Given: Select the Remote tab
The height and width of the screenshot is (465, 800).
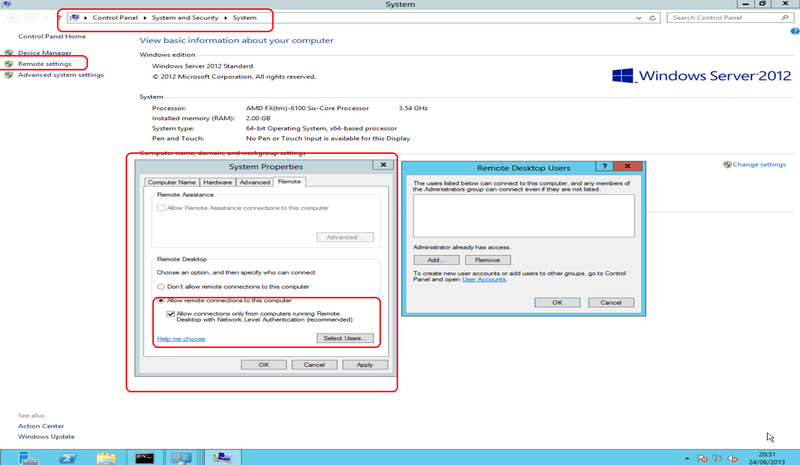Looking at the screenshot, I should [289, 182].
